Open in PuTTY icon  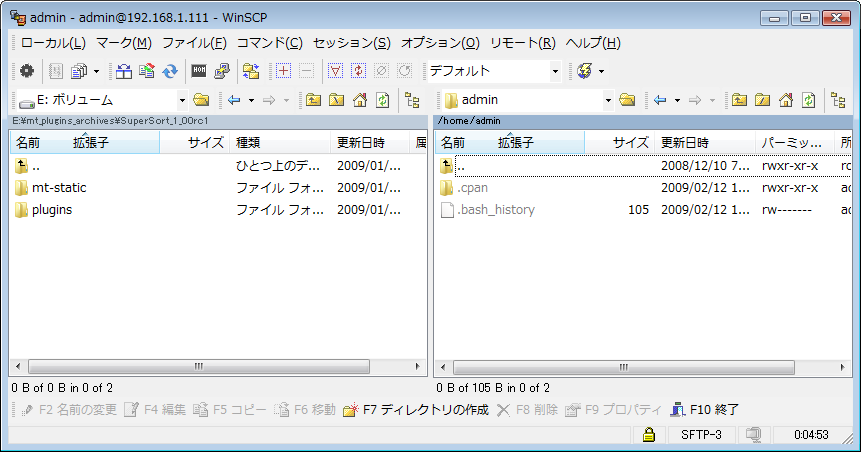tap(222, 71)
